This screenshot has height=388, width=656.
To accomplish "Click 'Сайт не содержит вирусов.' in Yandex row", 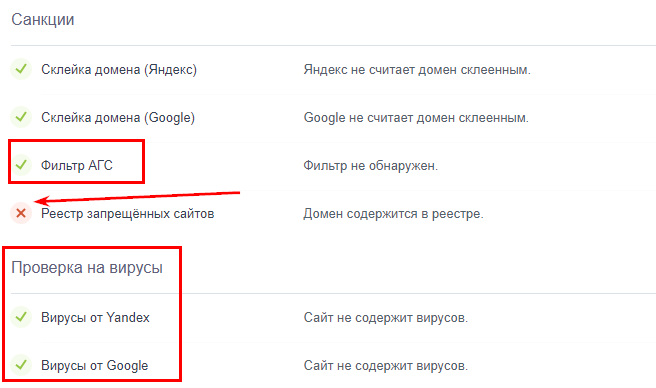I will [x=386, y=318].
